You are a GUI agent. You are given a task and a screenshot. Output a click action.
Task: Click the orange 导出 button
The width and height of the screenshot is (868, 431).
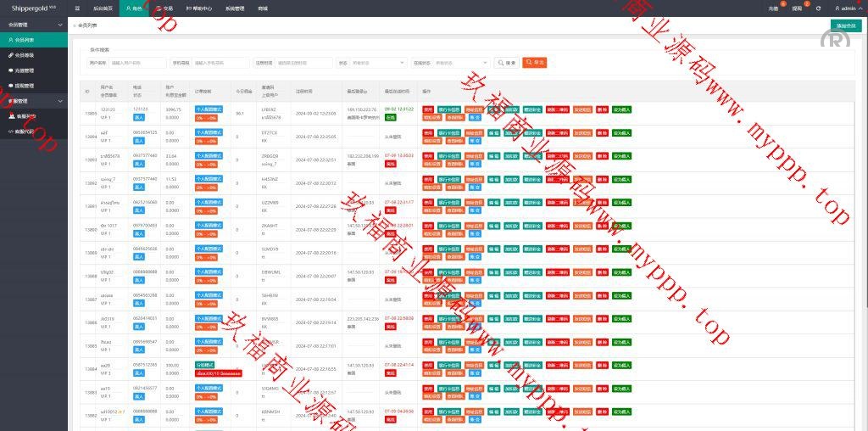(534, 63)
